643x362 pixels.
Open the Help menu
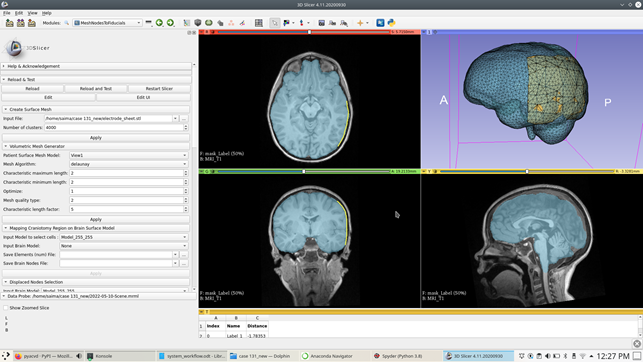[x=47, y=13]
